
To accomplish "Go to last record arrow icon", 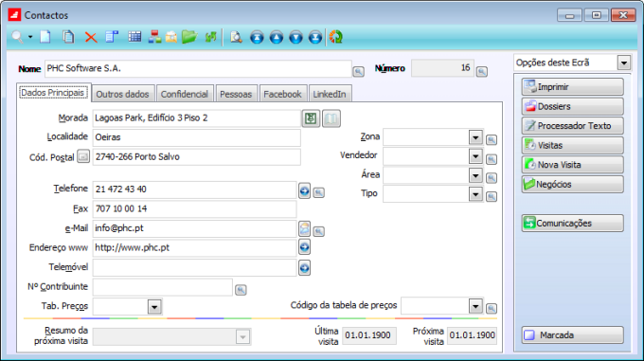I will pos(315,37).
